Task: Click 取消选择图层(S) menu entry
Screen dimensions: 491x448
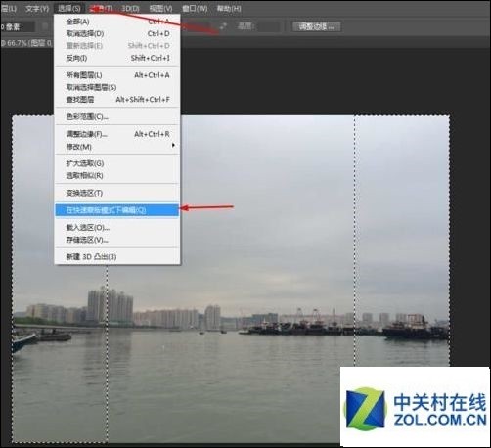Action: [x=117, y=87]
